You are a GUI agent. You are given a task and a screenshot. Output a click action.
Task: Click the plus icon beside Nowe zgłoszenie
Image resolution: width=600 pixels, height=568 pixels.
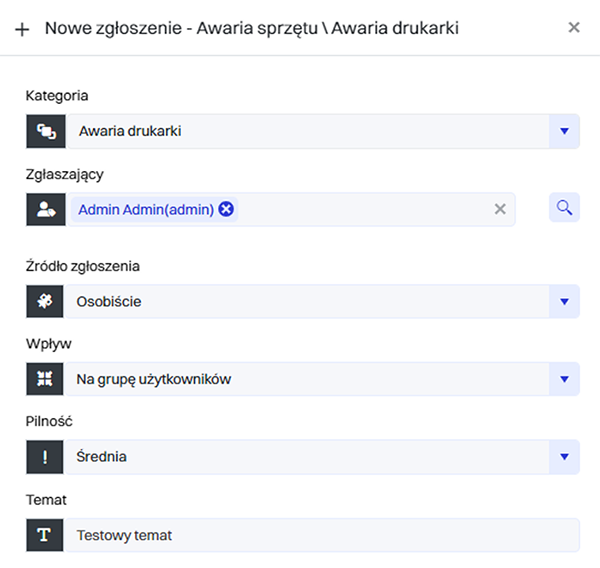coord(22,29)
